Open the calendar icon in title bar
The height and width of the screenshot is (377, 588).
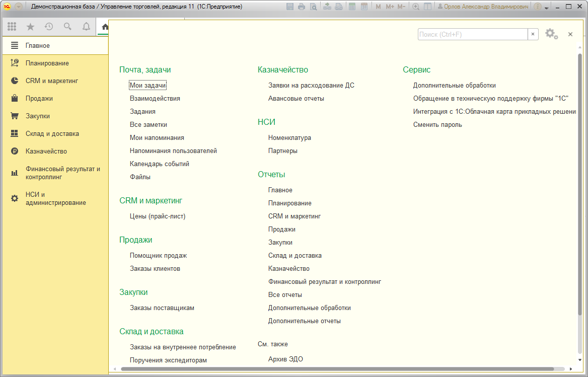[364, 7]
